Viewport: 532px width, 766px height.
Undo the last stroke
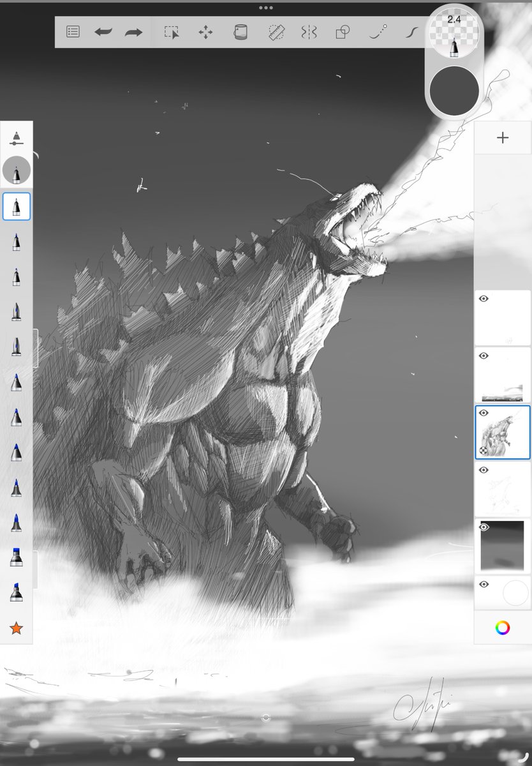pos(103,32)
